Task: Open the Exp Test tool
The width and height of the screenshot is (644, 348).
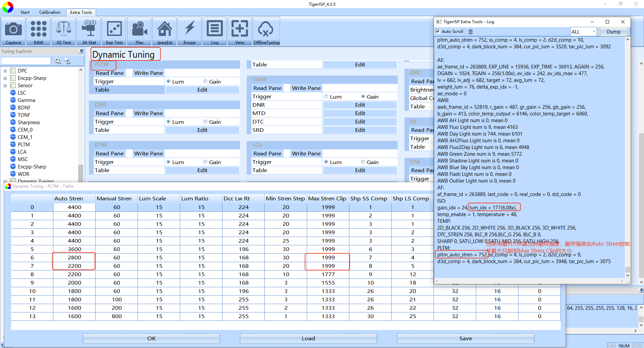Action: coord(114,31)
